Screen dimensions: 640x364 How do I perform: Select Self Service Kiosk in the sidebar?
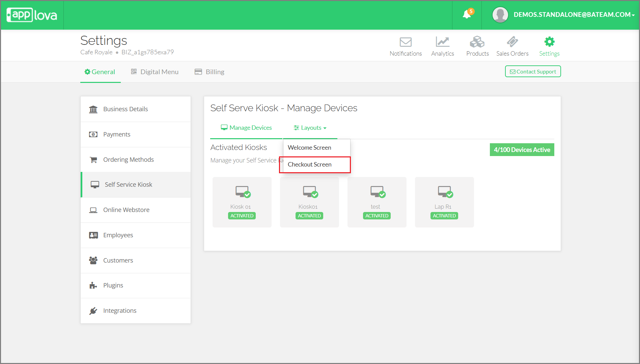(x=136, y=185)
